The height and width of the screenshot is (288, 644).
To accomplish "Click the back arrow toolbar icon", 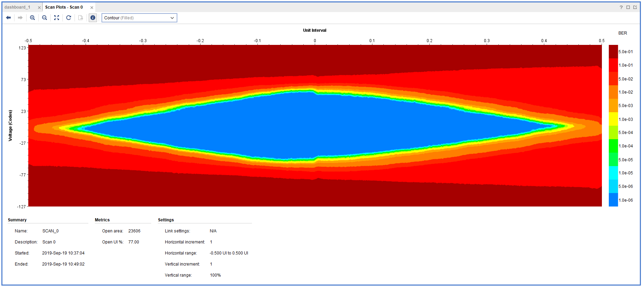I will [8, 18].
